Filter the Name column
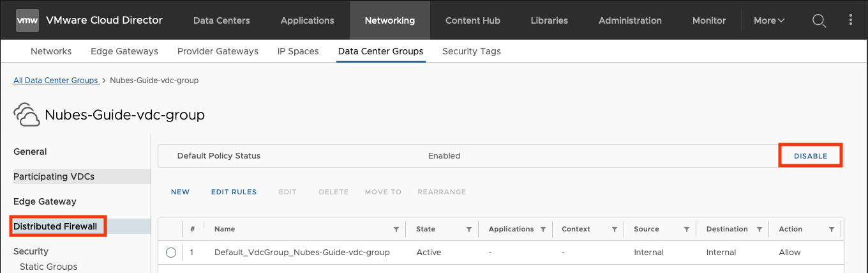The width and height of the screenshot is (868, 273). (x=396, y=229)
